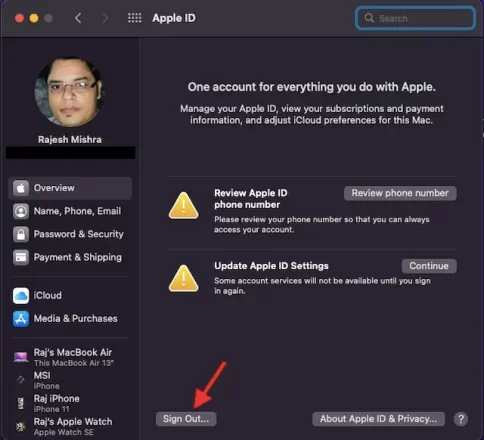Screen dimensions: 484x440
Task: Open the Media & Purchases App Store icon
Action: [x=21, y=319]
